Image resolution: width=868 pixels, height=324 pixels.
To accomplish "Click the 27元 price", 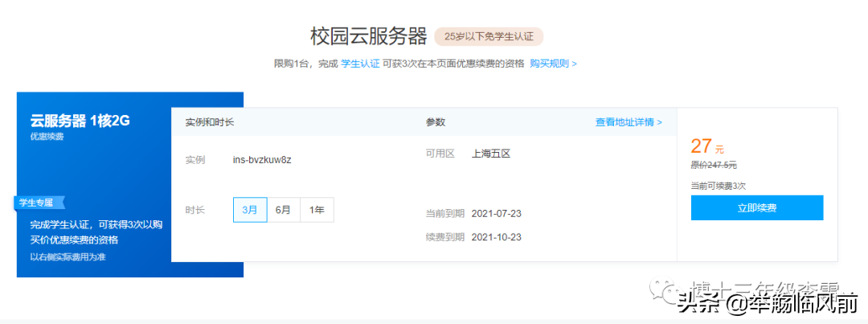I will (707, 146).
